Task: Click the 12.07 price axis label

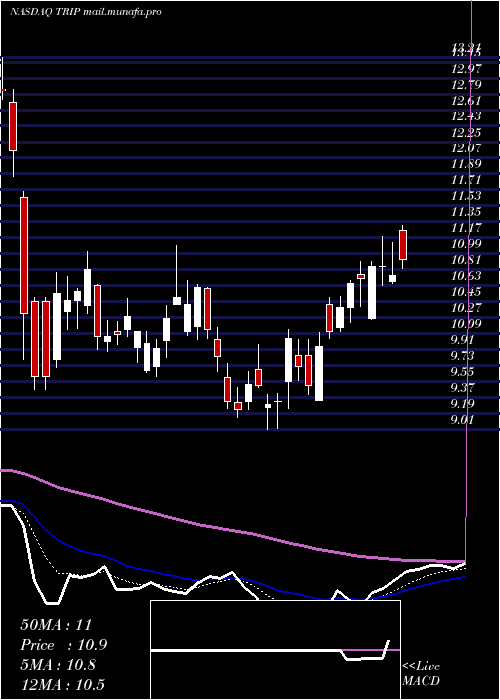Action: [467, 148]
